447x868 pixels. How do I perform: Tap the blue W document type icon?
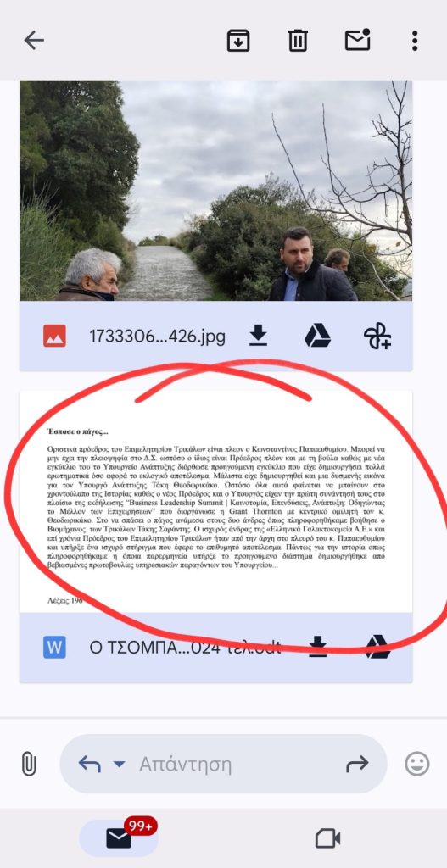point(54,647)
